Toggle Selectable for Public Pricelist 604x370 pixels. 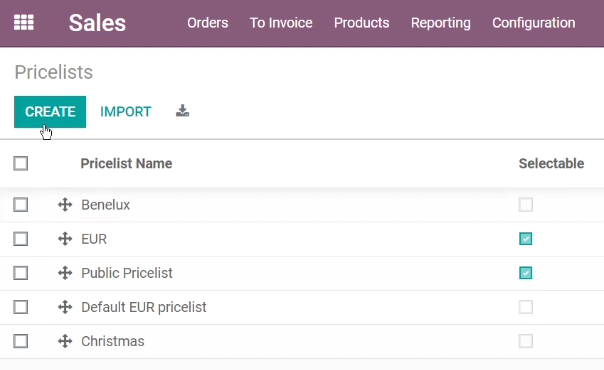pyautogui.click(x=526, y=273)
